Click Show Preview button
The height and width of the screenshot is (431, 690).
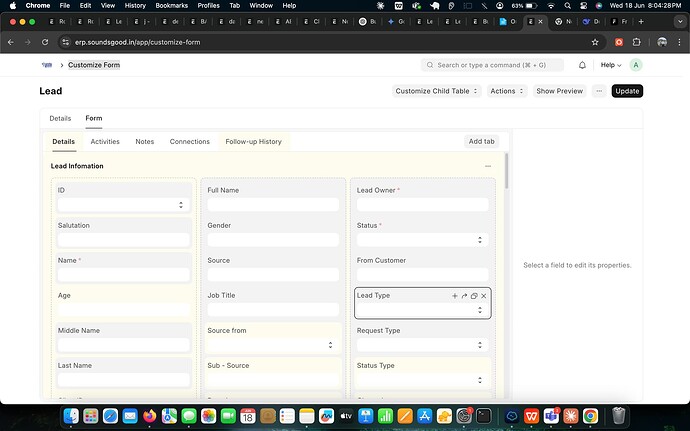(x=559, y=91)
